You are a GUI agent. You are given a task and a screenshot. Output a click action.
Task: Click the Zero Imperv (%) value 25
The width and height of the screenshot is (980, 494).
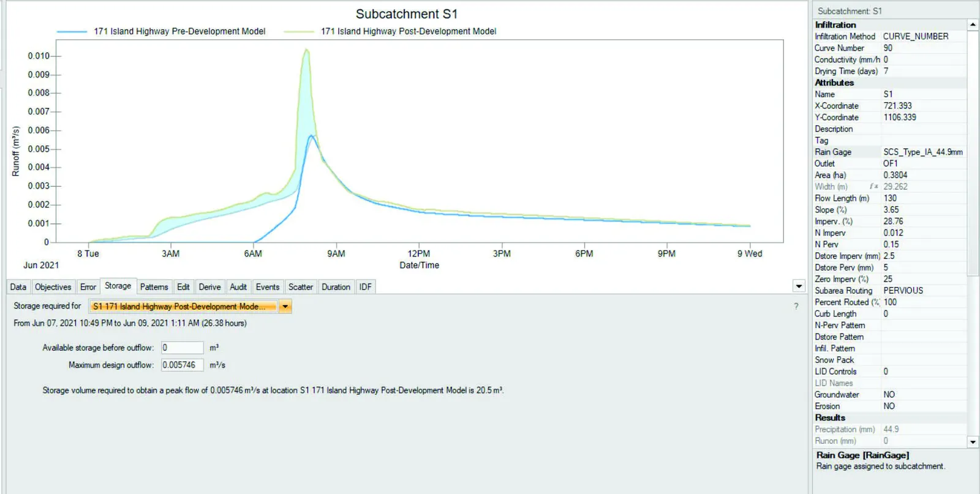tap(888, 279)
